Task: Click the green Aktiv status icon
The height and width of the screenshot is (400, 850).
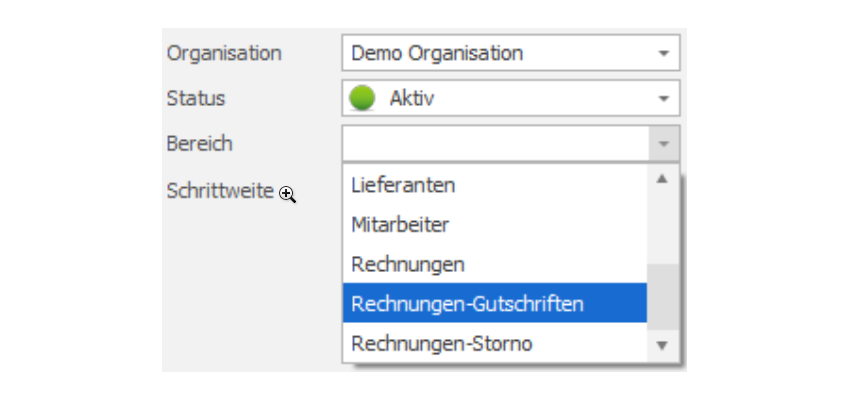Action: [362, 99]
